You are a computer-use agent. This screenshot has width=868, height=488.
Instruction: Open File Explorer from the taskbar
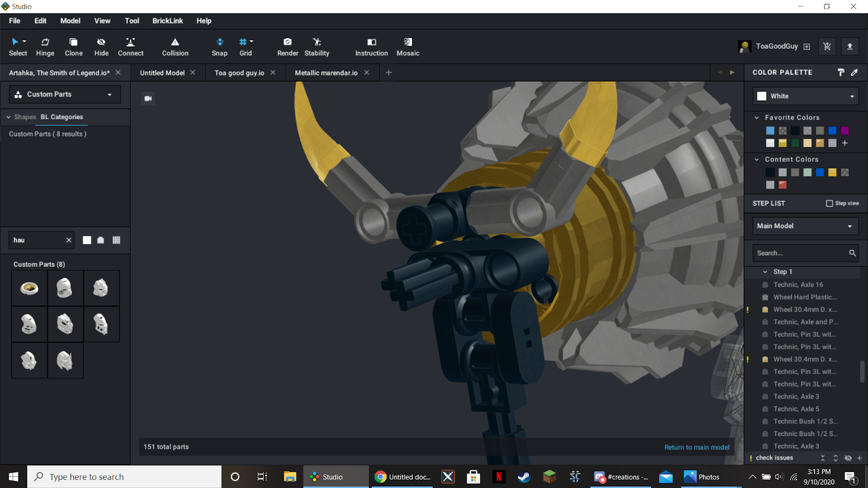[290, 477]
